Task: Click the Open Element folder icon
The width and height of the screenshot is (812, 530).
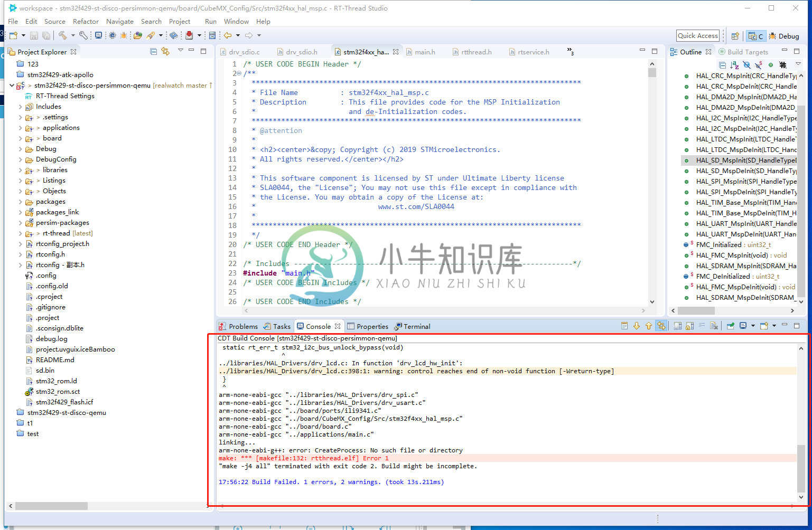Action: [x=138, y=35]
